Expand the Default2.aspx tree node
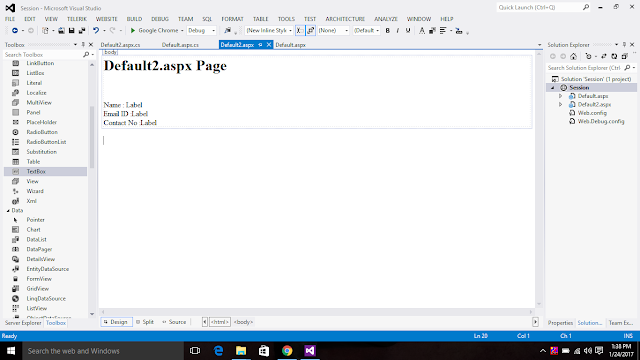Viewport: 640px width, 360px height. [x=560, y=104]
